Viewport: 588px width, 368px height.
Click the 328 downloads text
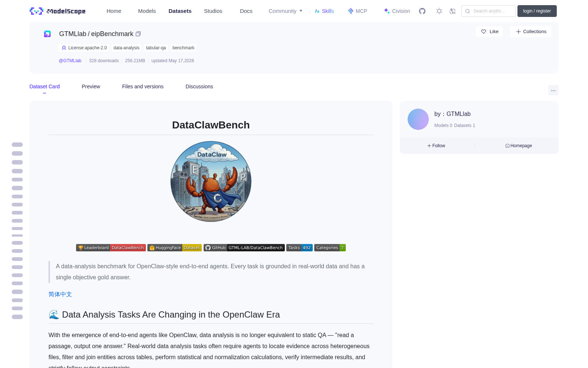pyautogui.click(x=104, y=61)
